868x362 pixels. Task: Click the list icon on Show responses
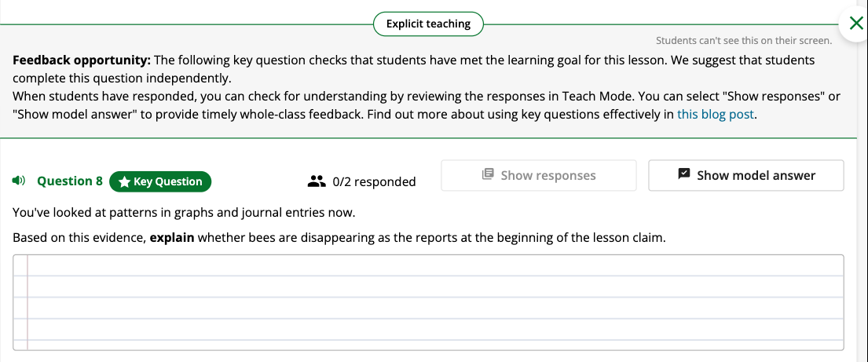click(x=488, y=174)
